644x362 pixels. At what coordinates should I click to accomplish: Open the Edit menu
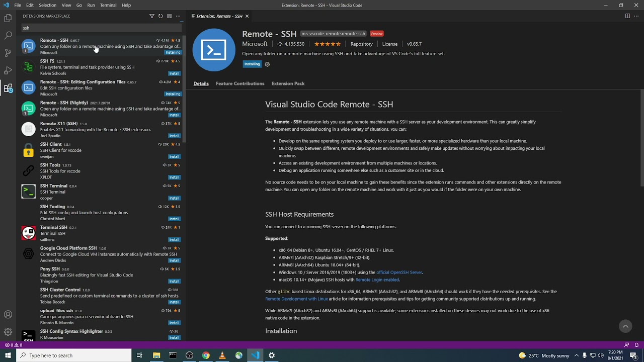[30, 5]
